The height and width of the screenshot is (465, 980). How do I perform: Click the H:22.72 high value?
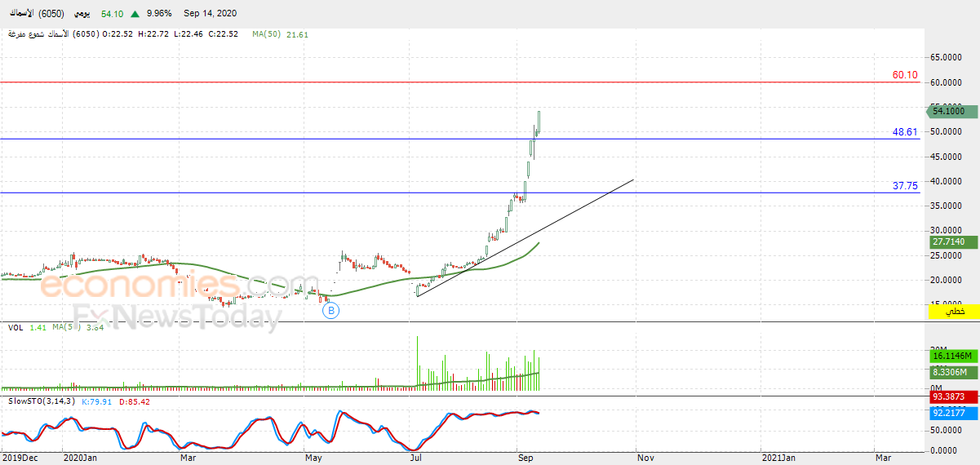(x=153, y=34)
